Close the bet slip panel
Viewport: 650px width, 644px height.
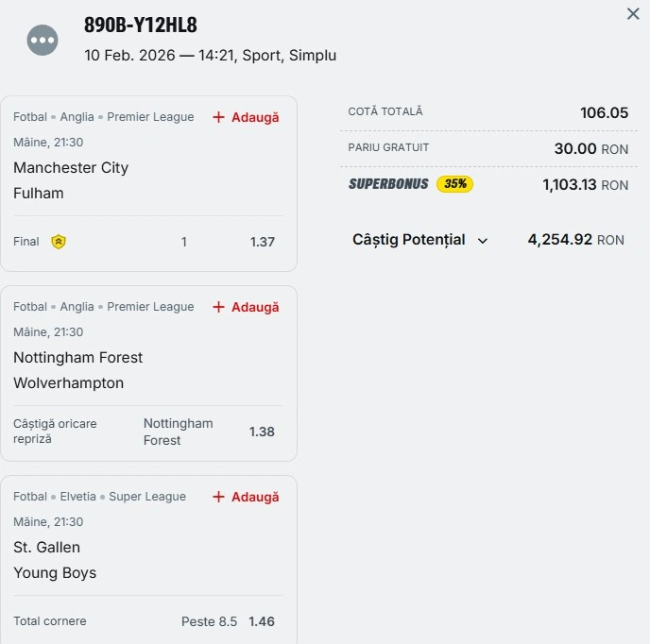pyautogui.click(x=633, y=14)
